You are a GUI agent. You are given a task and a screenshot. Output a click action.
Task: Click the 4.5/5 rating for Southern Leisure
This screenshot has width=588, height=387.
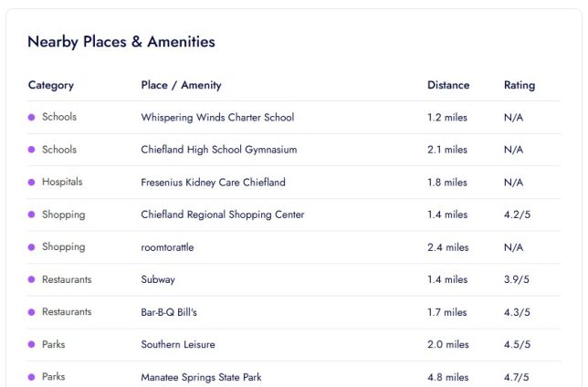[517, 345]
